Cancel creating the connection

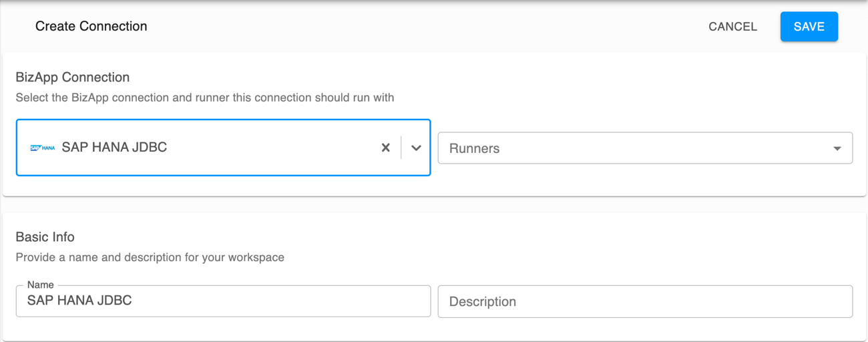[x=732, y=27]
